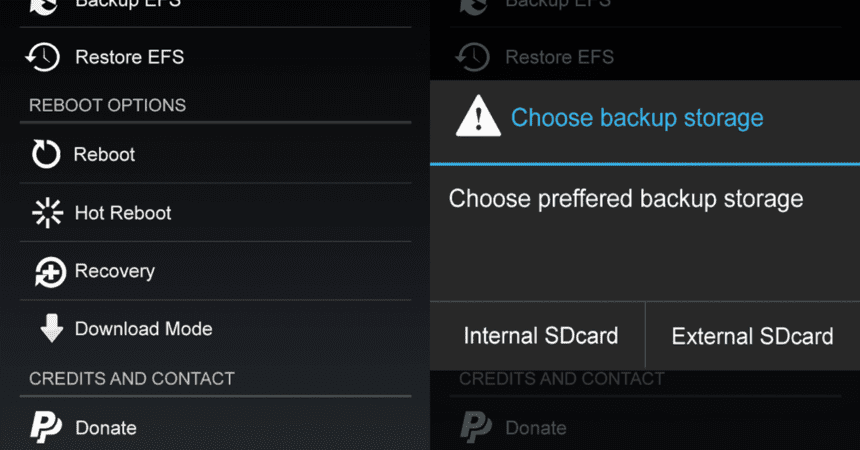Select the Hot Reboot text entry

pos(123,213)
